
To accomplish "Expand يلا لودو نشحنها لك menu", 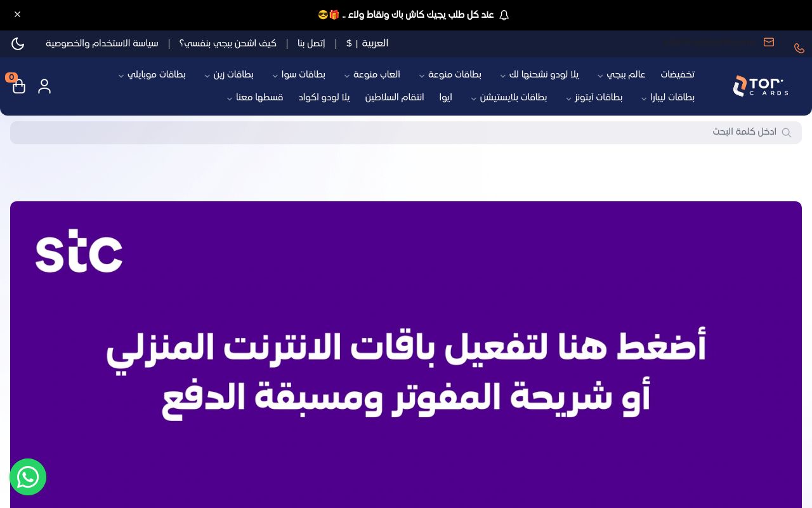I will pyautogui.click(x=539, y=74).
